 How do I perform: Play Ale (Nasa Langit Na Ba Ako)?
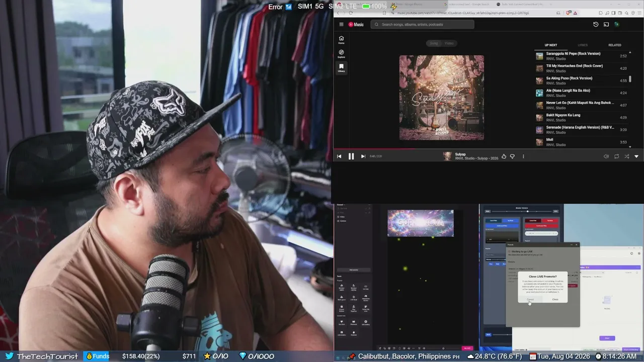582,93
